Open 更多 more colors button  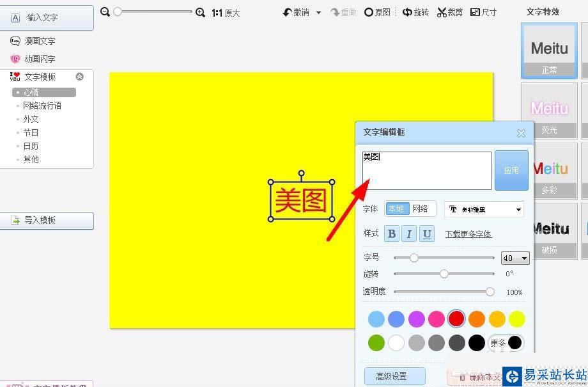(x=506, y=343)
